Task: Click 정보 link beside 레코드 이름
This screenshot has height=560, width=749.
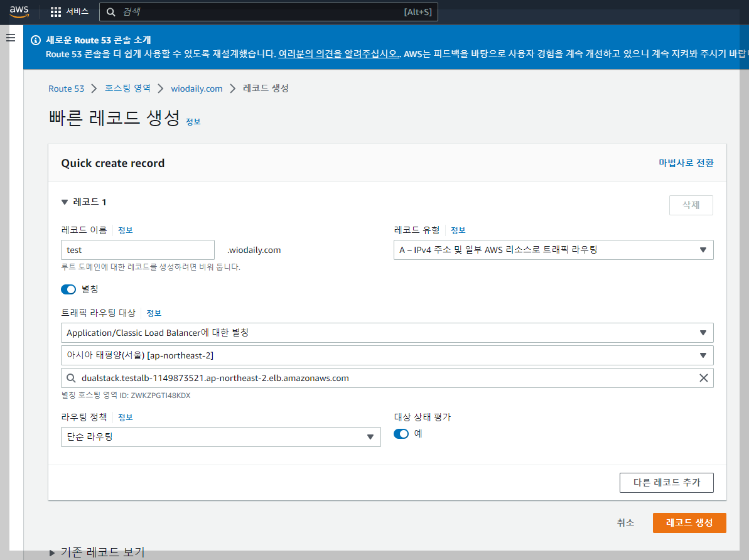Action: coord(125,230)
